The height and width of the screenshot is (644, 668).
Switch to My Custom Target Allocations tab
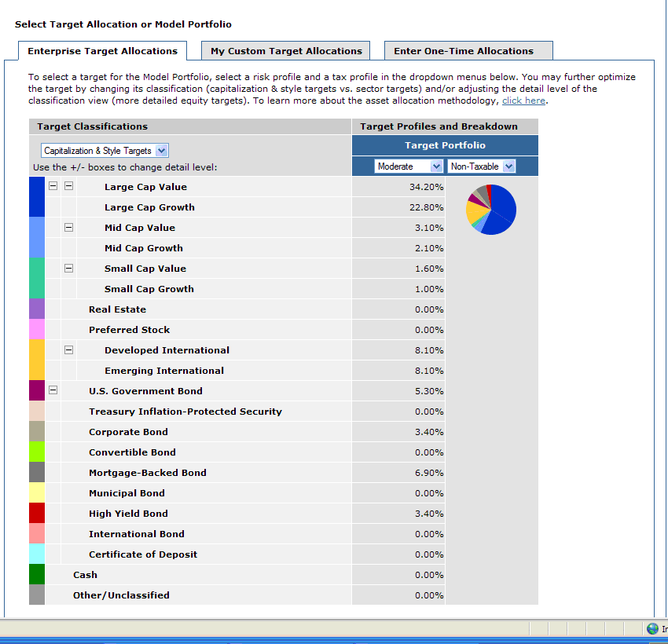pos(286,51)
